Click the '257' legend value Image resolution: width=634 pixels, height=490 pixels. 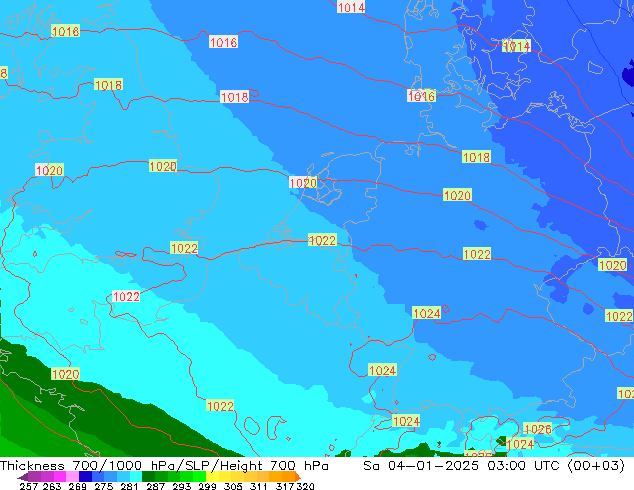click(29, 486)
